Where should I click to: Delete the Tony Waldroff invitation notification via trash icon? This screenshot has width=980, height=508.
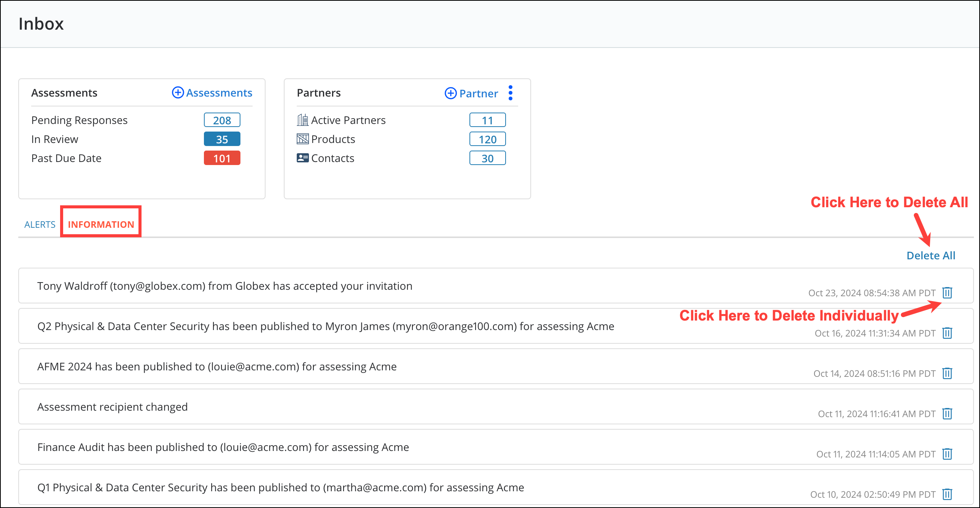(x=947, y=293)
